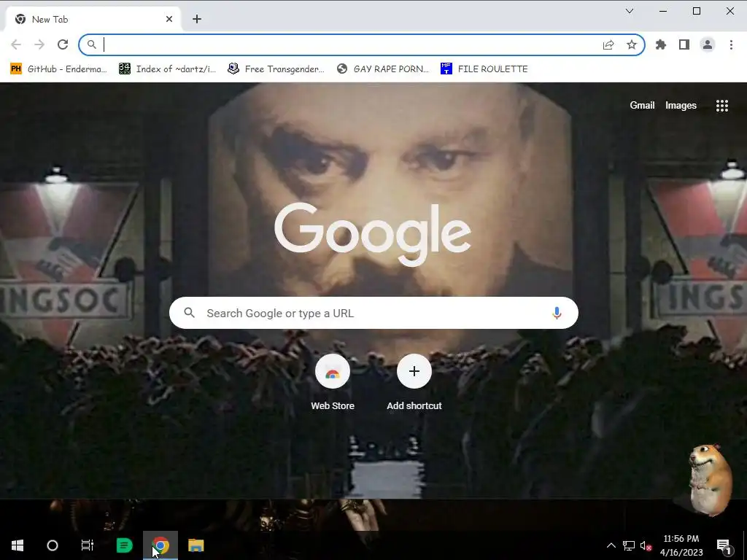
Task: Open the Gmail link
Action: pyautogui.click(x=642, y=105)
